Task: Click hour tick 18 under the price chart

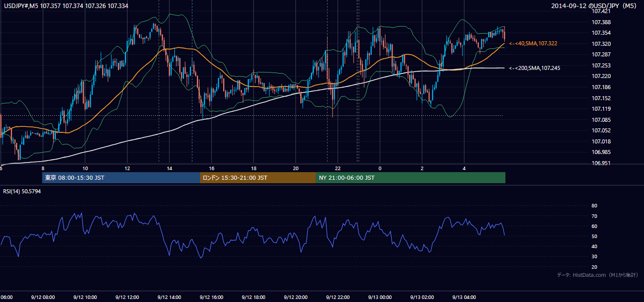Action: pyautogui.click(x=254, y=169)
